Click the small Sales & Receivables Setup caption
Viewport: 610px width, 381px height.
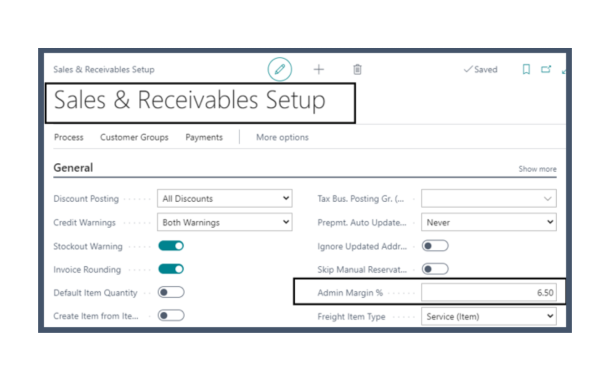[104, 69]
